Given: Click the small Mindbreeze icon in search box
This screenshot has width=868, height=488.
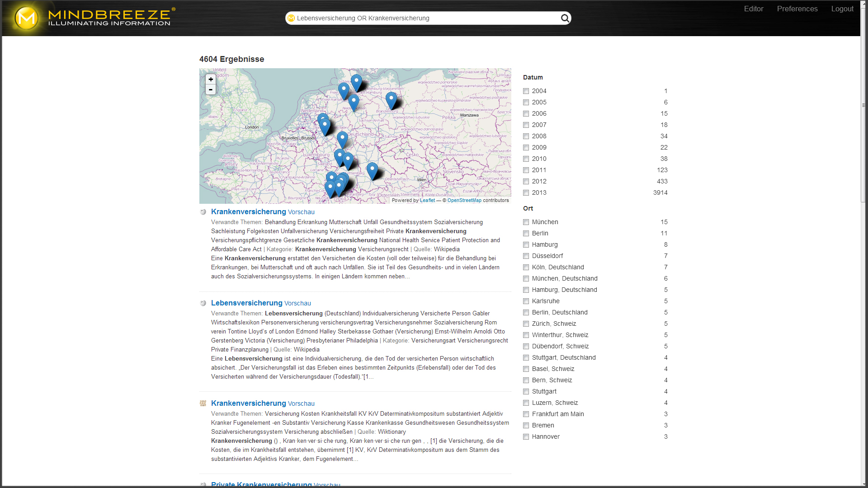Looking at the screenshot, I should 291,18.
